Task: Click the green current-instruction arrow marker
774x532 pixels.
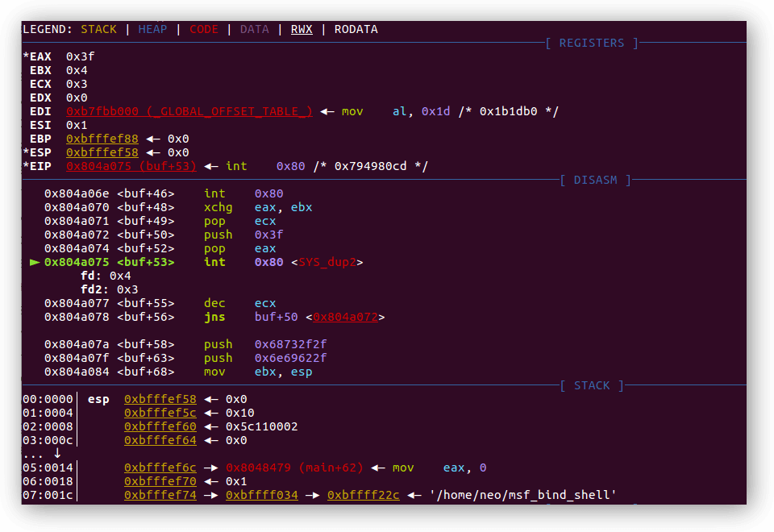Action: coord(35,262)
